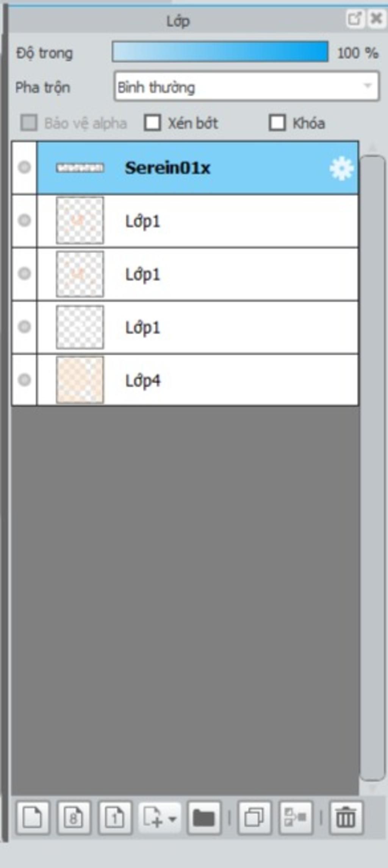Click the Serein01x layer thumbnail

[x=80, y=168]
